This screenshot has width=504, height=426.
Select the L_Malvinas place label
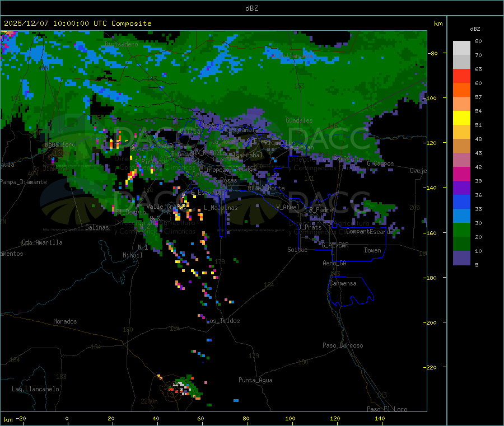point(221,208)
